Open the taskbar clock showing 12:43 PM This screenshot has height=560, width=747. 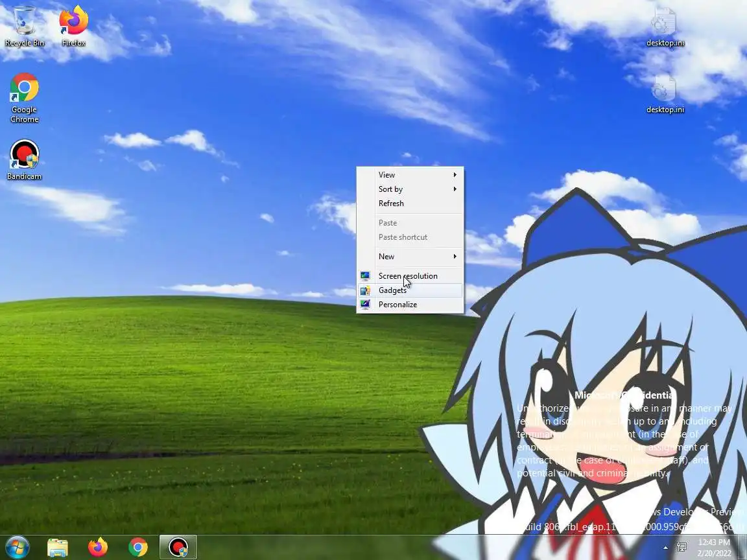[714, 548]
